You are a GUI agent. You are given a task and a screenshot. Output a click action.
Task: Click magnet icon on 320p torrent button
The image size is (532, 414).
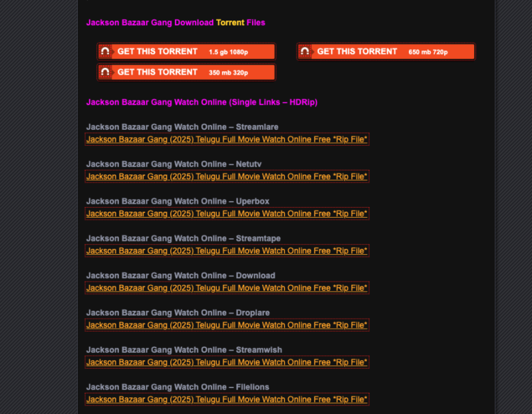[x=105, y=73]
